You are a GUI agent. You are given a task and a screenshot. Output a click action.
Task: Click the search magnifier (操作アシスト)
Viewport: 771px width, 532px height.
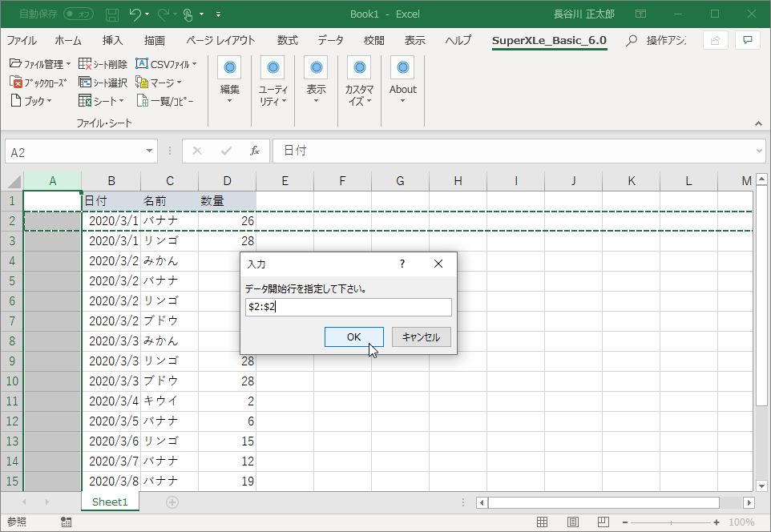(632, 40)
